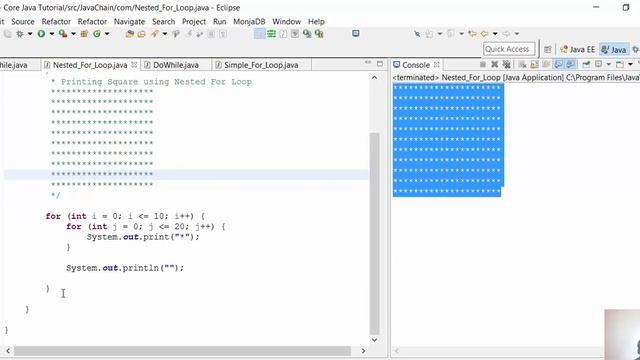Click Display Selected Console monitor icon
This screenshot has width=640, height=360.
point(598,64)
